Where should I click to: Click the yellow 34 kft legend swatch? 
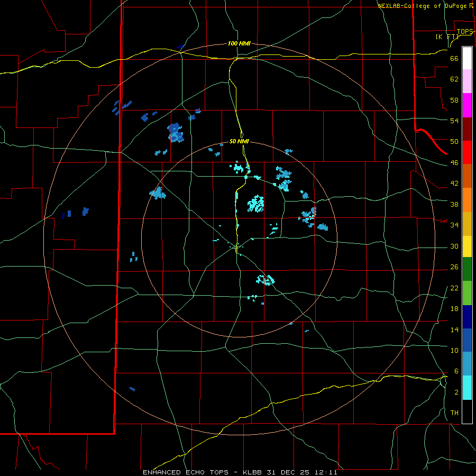click(467, 246)
